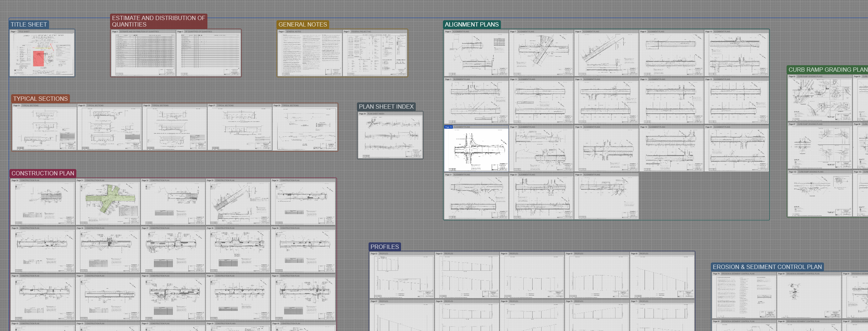
Task: Open Page 19 alignment plans thumbnail
Action: pyautogui.click(x=671, y=148)
